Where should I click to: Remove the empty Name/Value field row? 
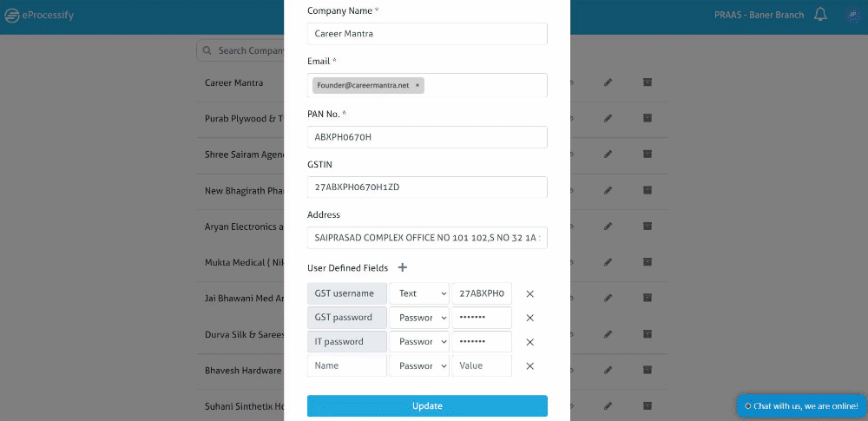click(529, 366)
